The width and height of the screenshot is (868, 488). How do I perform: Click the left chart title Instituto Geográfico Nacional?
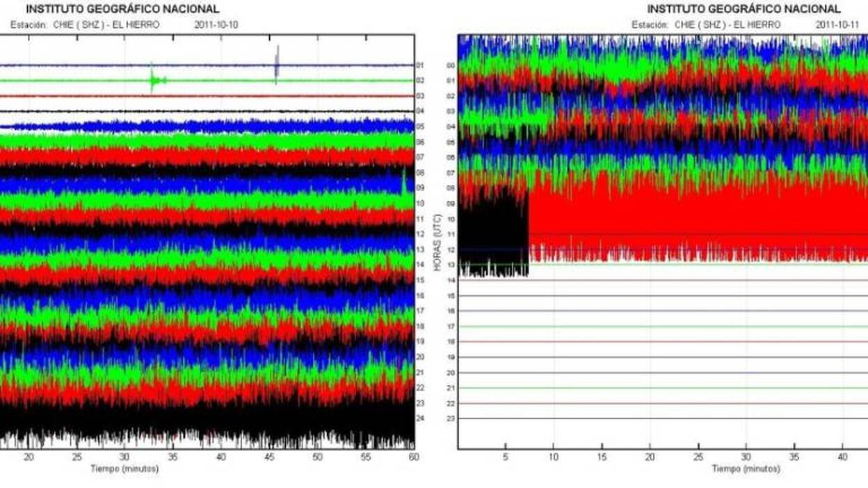tap(122, 9)
